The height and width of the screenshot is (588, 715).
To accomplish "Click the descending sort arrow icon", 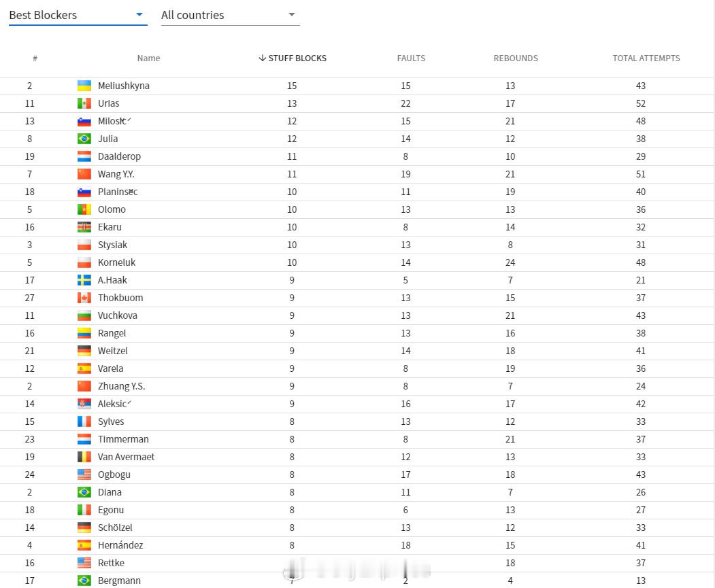I will pyautogui.click(x=262, y=58).
